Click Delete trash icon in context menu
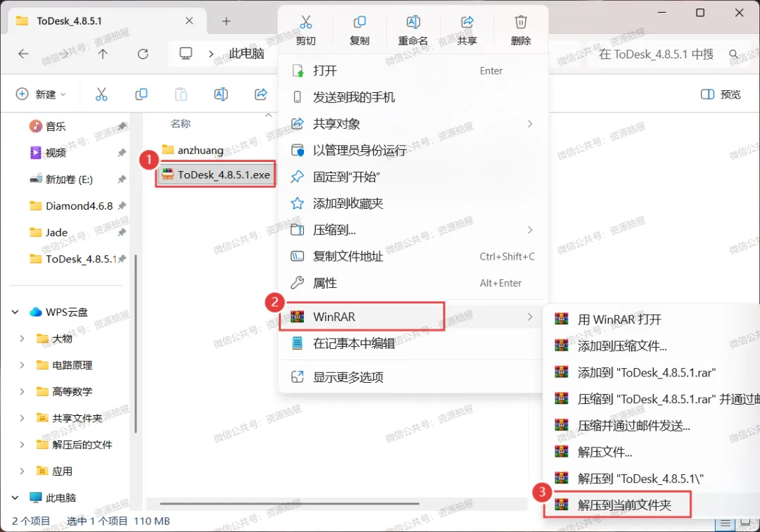Image resolution: width=760 pixels, height=532 pixels. 521,23
